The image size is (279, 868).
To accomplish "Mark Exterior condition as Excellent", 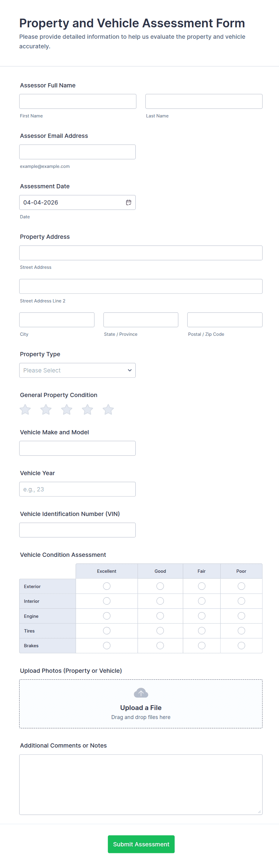I will pos(107,586).
